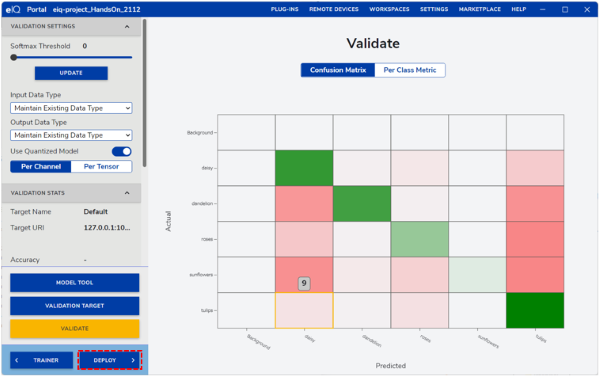Click the Update button
Viewport: 600px width, 377px height.
pos(71,73)
